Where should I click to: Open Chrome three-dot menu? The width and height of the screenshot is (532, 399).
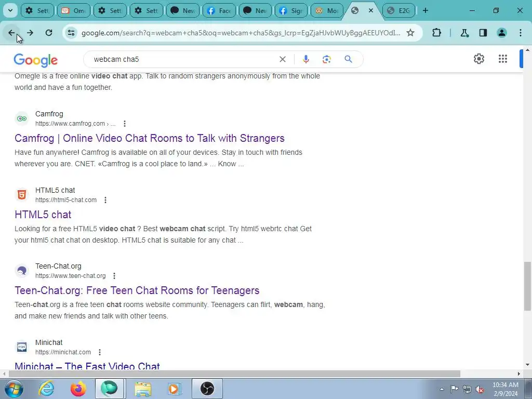pyautogui.click(x=521, y=33)
